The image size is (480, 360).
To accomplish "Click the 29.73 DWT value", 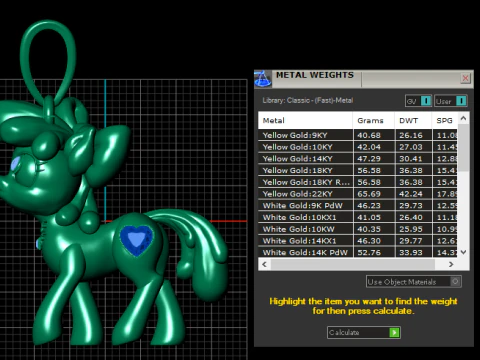I will [x=411, y=205].
